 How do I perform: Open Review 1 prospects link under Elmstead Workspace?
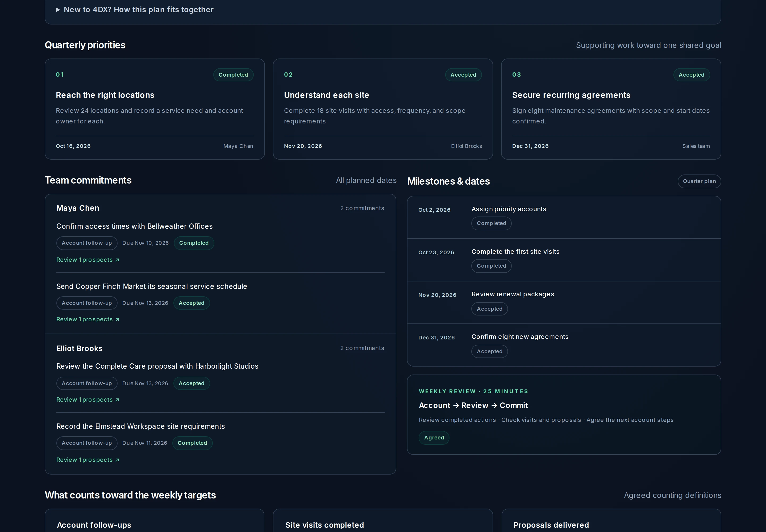tap(88, 460)
